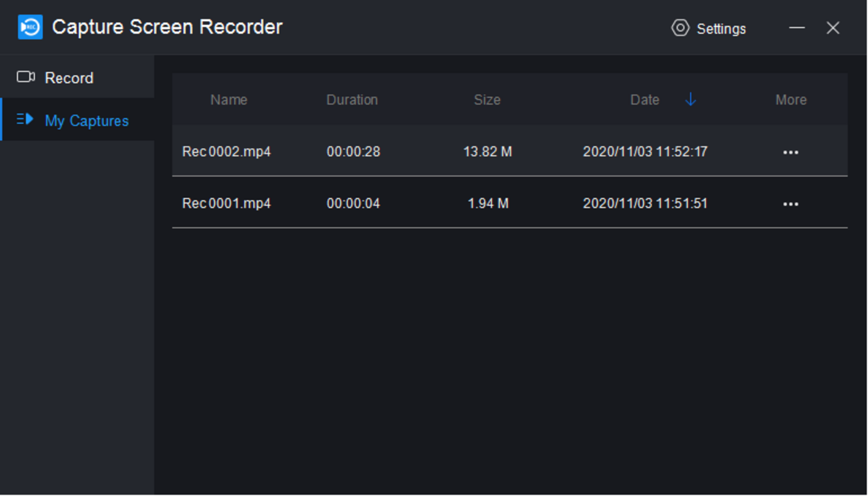The height and width of the screenshot is (496, 868).
Task: Close the Capture Screen Recorder window
Action: [x=833, y=28]
